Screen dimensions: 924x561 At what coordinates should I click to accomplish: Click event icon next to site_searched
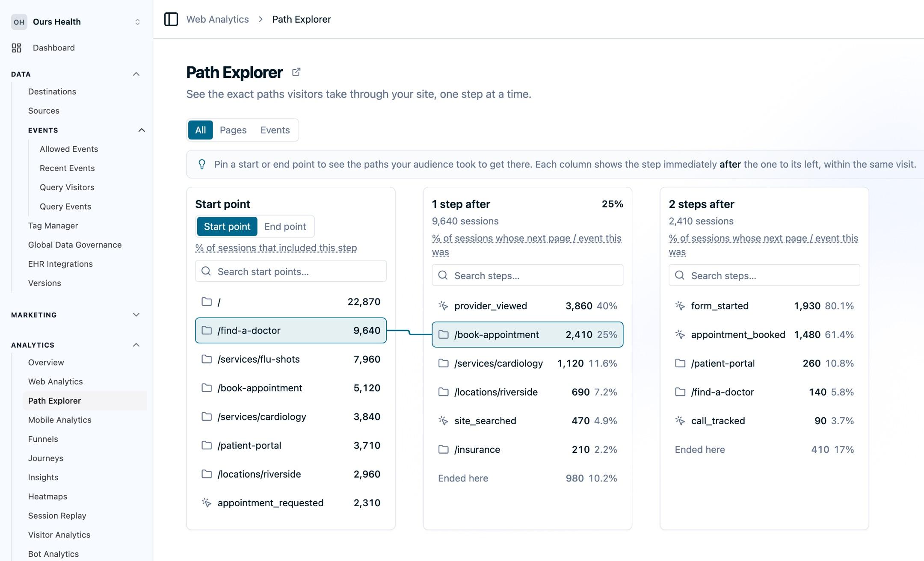pyautogui.click(x=443, y=421)
